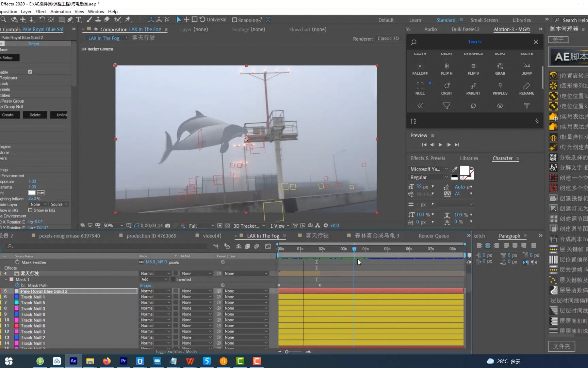
Task: Open the Effect menu
Action: pos(41,11)
